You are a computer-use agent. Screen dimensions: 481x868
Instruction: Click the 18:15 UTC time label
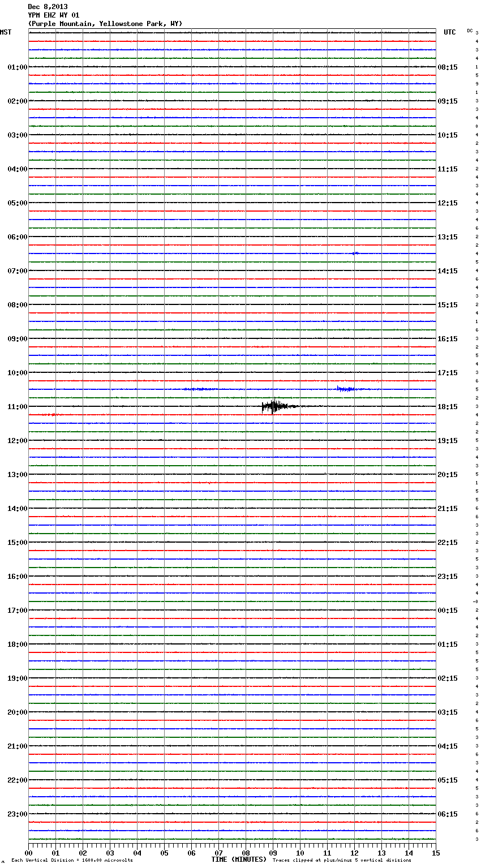coord(448,407)
